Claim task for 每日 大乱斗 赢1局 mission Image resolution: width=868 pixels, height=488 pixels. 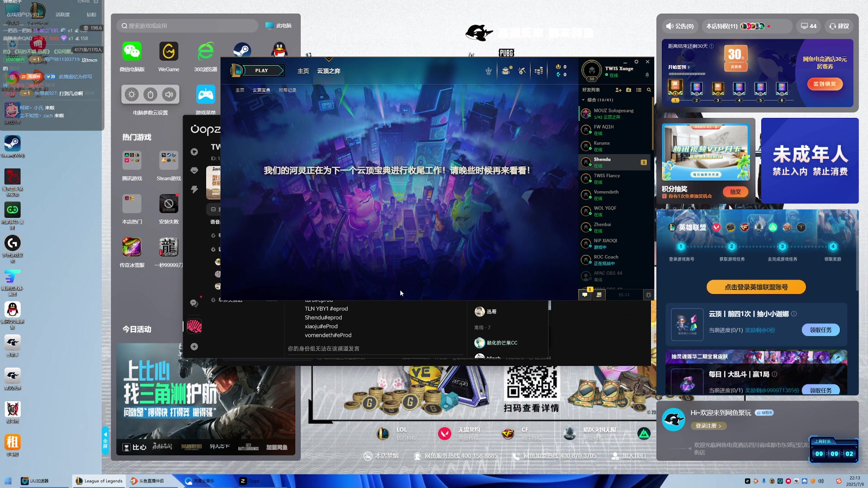click(821, 390)
